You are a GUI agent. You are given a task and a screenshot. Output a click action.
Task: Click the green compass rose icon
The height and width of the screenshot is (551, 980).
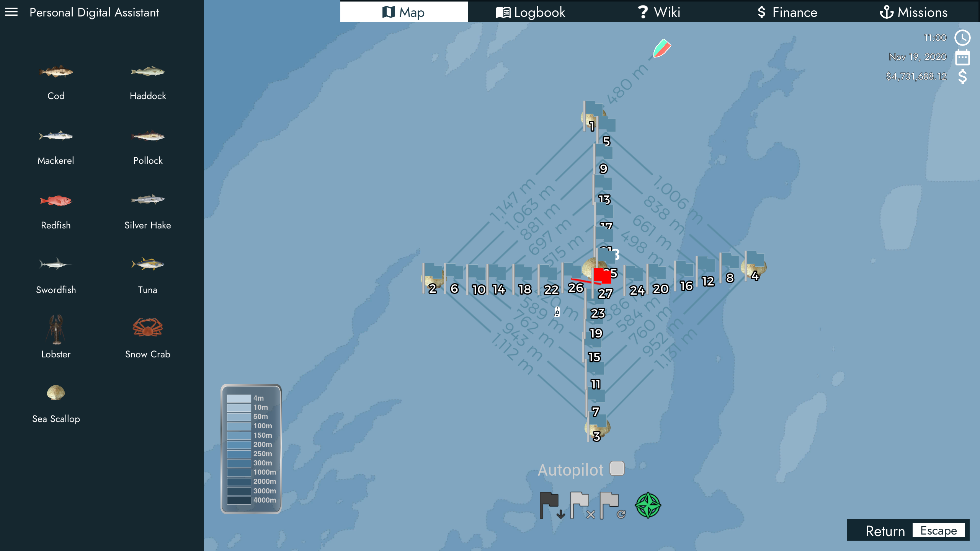click(x=648, y=505)
